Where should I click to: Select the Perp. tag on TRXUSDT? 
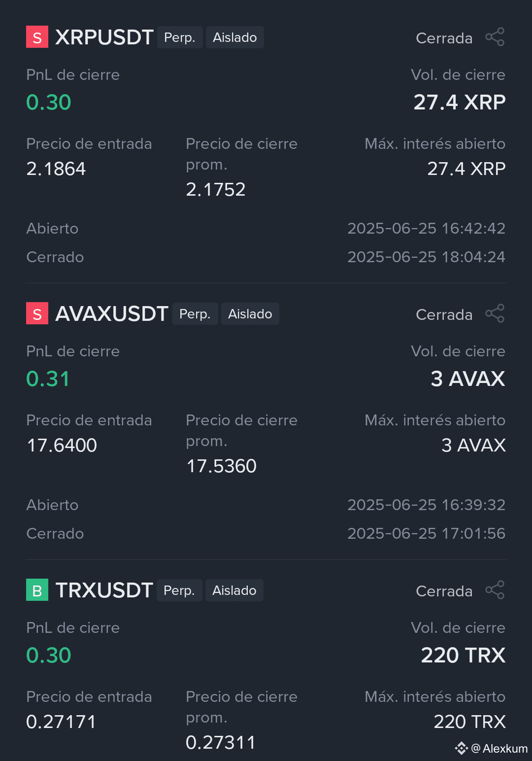click(179, 590)
